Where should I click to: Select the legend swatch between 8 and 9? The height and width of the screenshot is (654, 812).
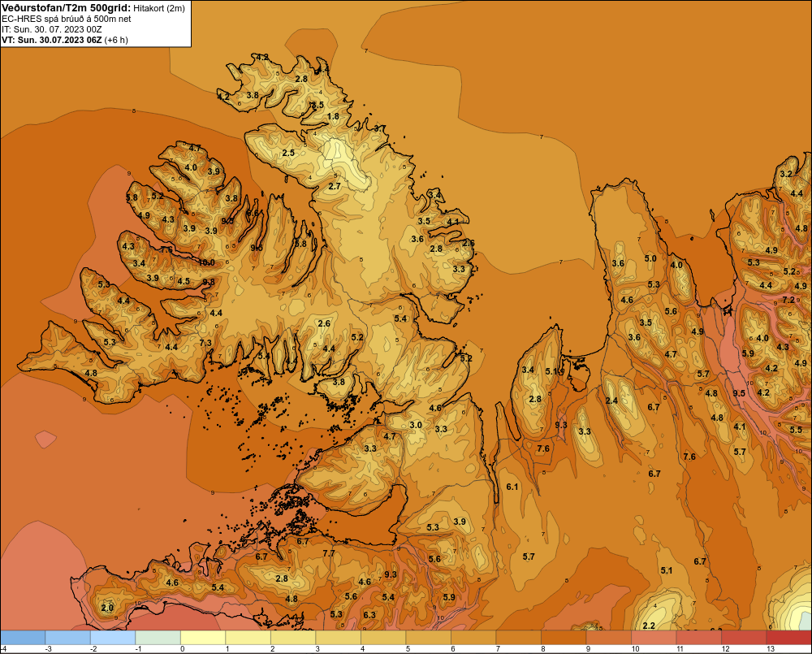pos(564,638)
